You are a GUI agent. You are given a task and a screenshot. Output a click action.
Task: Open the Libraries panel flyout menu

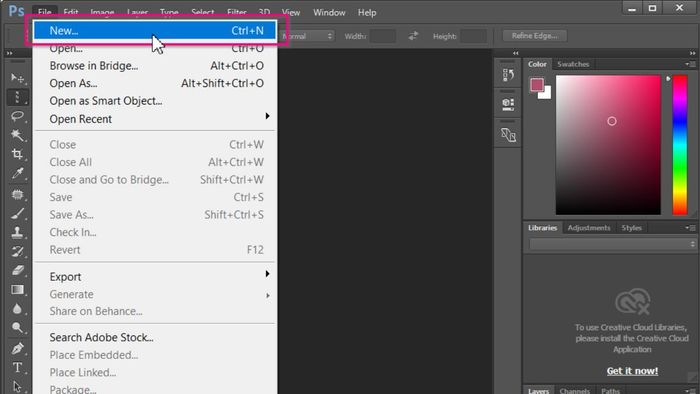[691, 228]
